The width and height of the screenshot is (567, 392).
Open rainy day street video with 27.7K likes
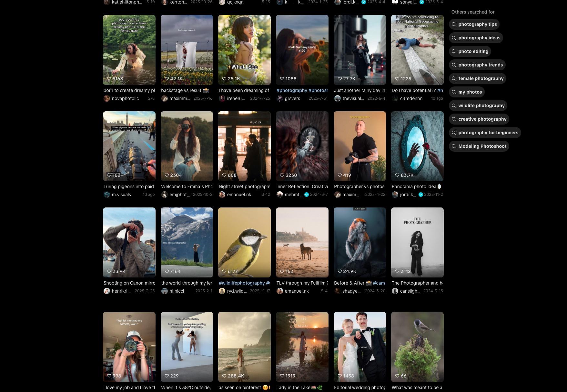pos(360,50)
